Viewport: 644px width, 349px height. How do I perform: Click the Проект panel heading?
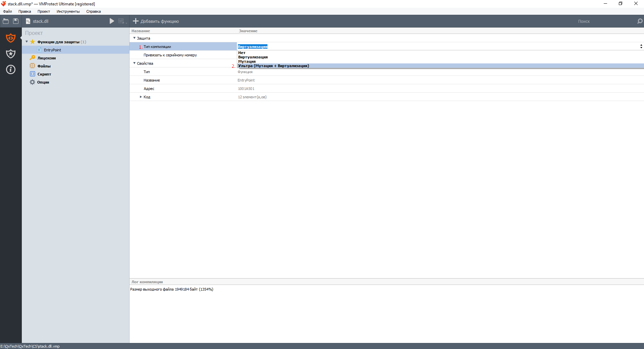[34, 33]
